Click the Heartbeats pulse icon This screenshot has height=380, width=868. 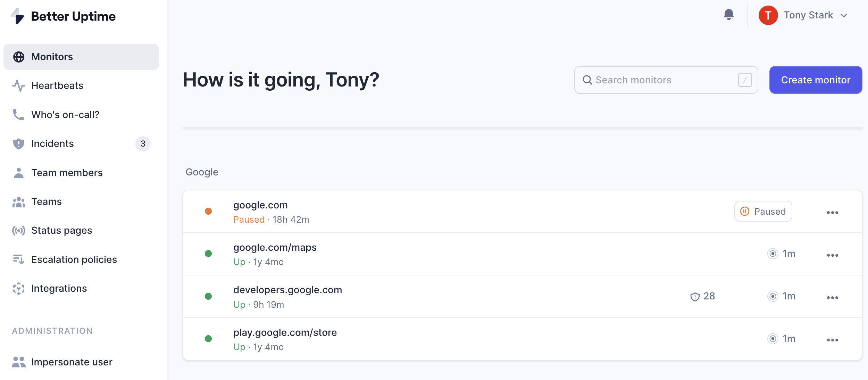click(x=19, y=86)
